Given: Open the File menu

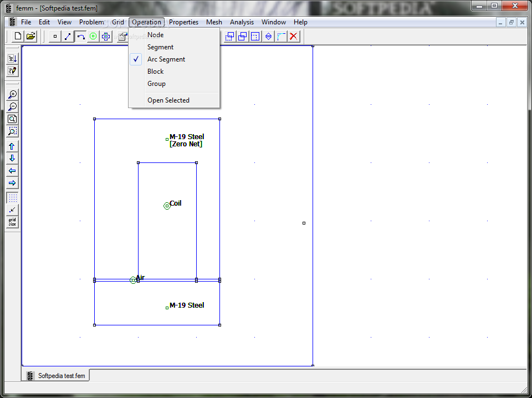Looking at the screenshot, I should [x=26, y=22].
